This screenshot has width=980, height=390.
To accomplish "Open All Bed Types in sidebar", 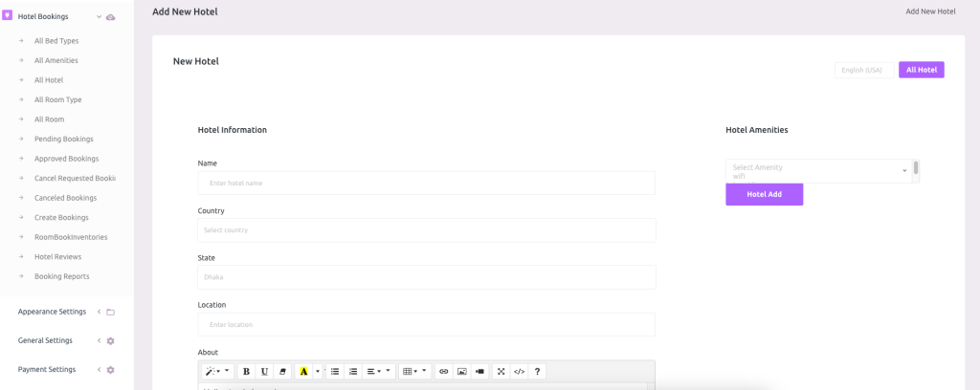I will coord(56,40).
